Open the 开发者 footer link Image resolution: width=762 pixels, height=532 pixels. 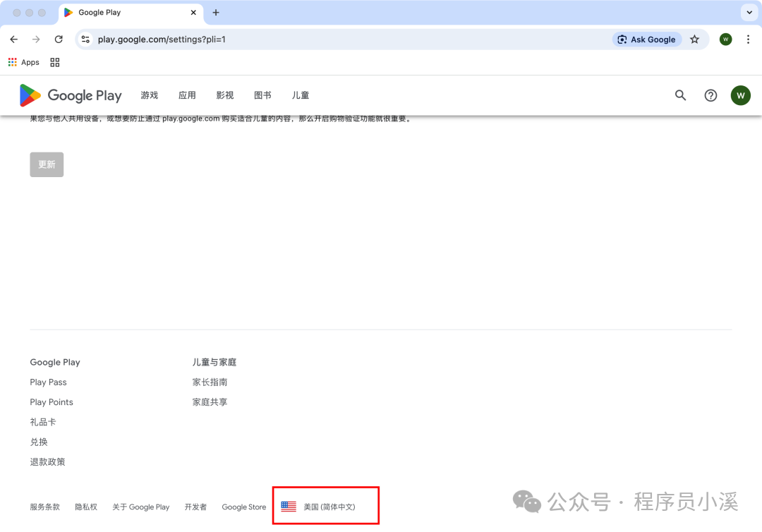point(195,507)
